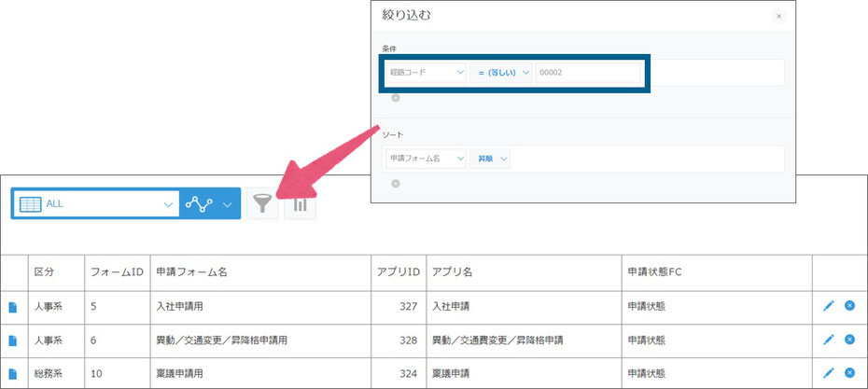
Task: Click the アプリ名 column header
Action: coord(454,271)
